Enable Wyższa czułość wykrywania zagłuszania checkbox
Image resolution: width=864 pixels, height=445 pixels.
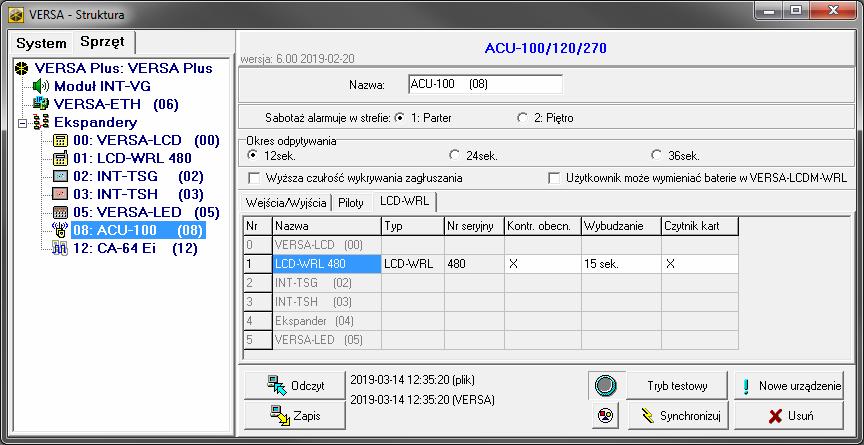coord(254,178)
